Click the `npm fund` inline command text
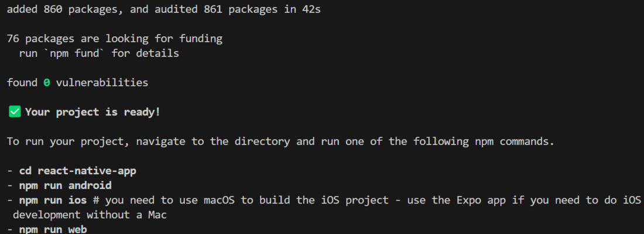The height and width of the screenshot is (234, 644). click(71, 53)
